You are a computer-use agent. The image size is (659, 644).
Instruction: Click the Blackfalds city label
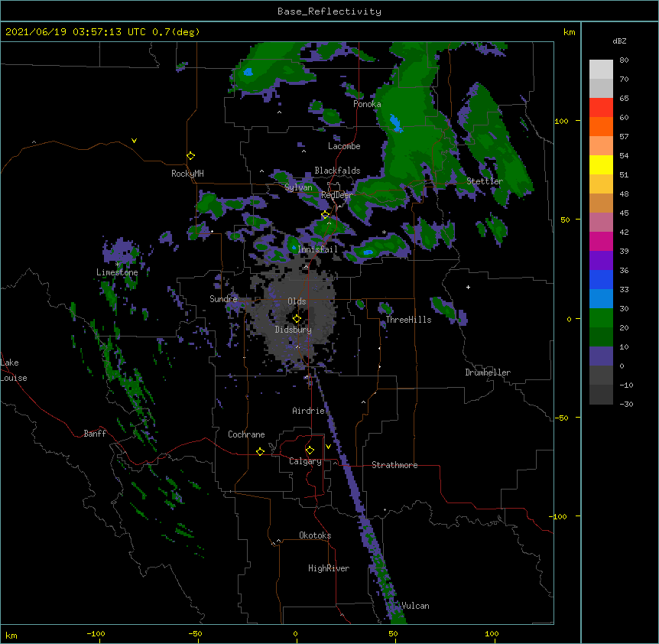[x=337, y=171]
